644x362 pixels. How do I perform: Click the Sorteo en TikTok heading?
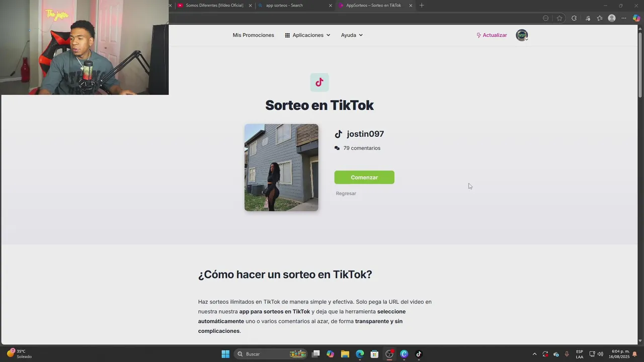coord(319,105)
